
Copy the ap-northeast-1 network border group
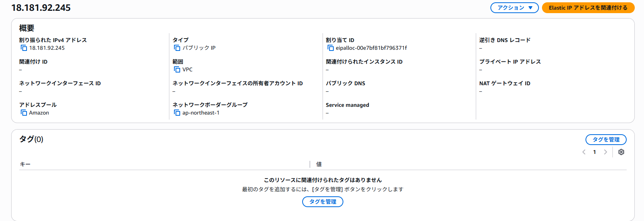(177, 113)
